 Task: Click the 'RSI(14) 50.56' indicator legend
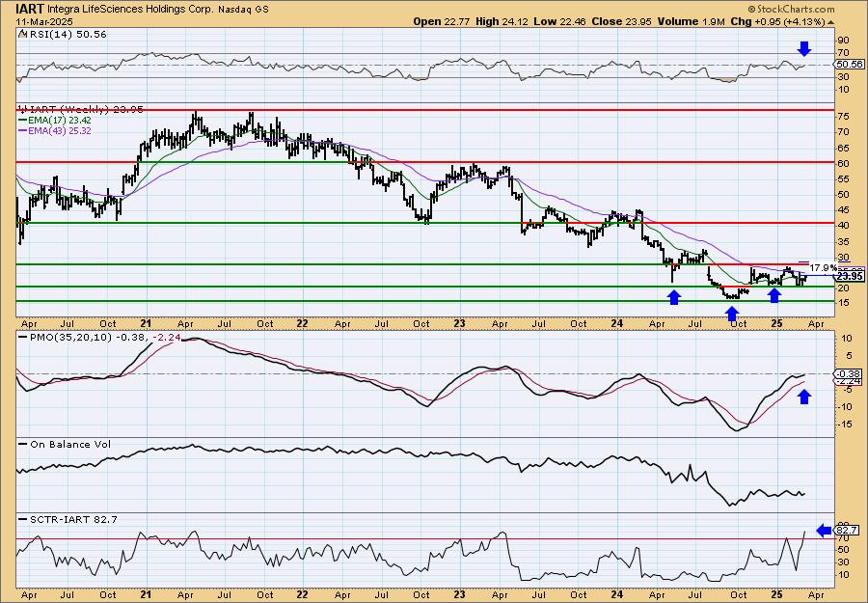pos(63,35)
